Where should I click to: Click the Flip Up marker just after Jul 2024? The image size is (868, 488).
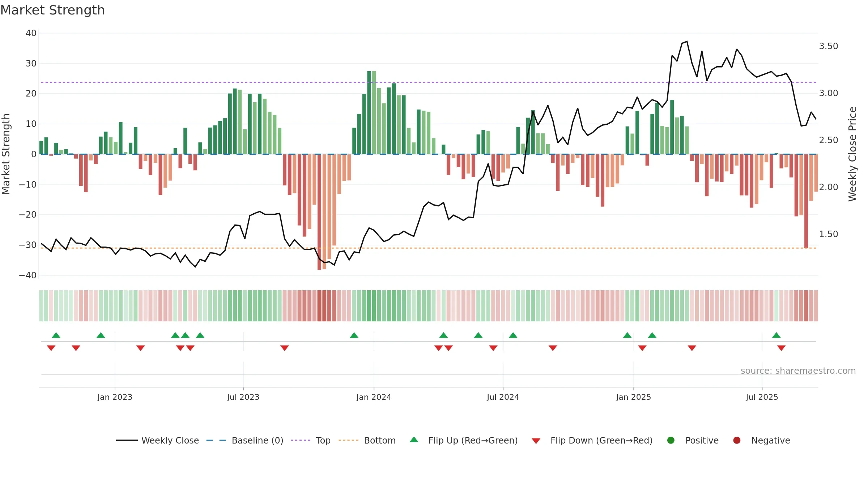pos(513,335)
